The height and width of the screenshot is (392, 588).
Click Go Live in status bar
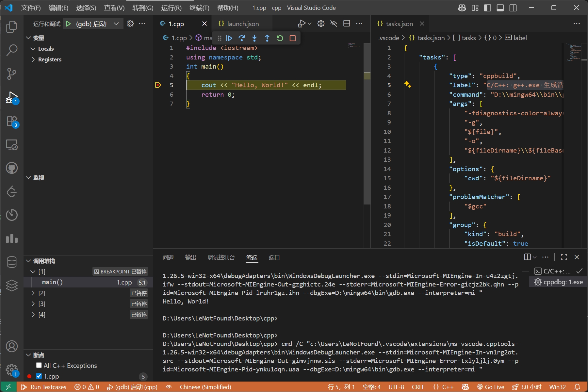click(x=491, y=387)
